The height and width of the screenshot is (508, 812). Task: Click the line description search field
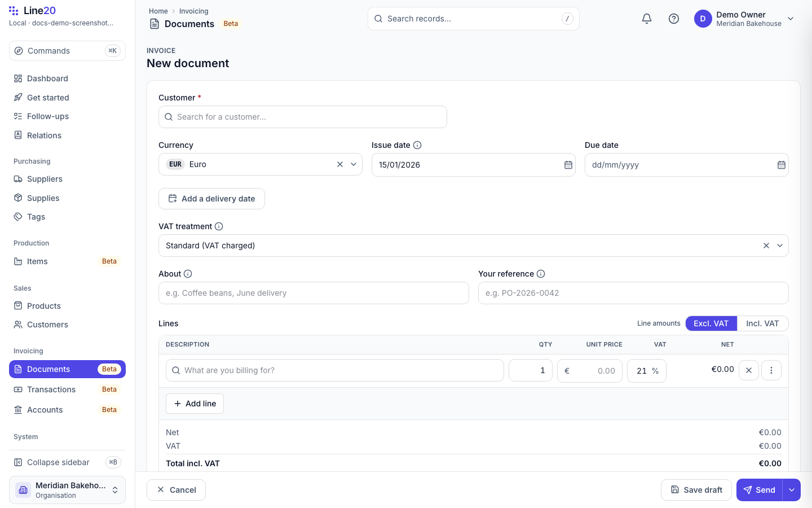pyautogui.click(x=335, y=370)
